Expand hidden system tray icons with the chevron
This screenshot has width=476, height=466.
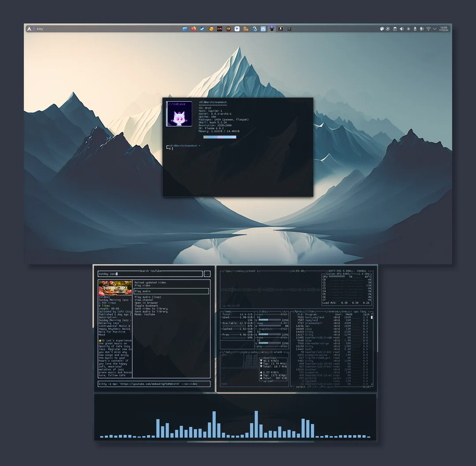[x=435, y=29]
